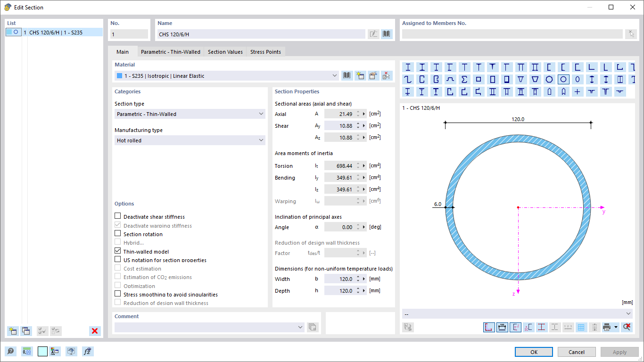Edit the selected material icon
This screenshot has height=362, width=644.
point(373,75)
